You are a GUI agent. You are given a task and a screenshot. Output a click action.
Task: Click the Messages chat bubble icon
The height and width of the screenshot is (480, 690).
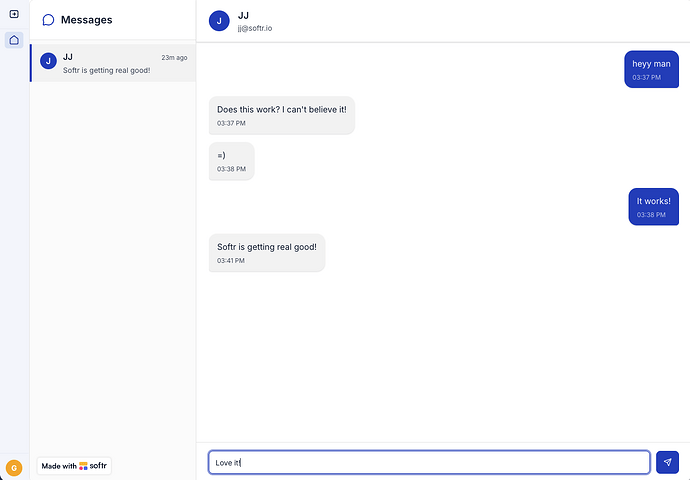pos(48,20)
